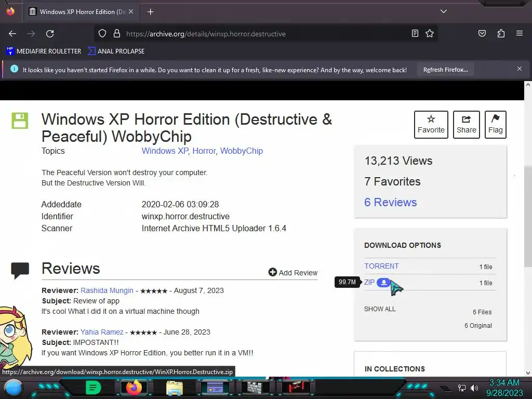Screen dimensions: 532x399
Task: Click the Firefox taskbar icon
Action: tap(134, 388)
